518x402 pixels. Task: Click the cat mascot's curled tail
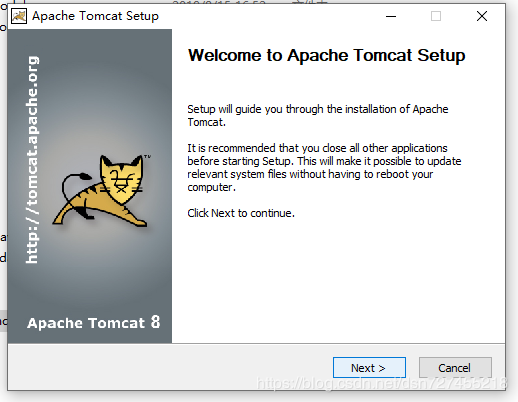click(x=73, y=187)
